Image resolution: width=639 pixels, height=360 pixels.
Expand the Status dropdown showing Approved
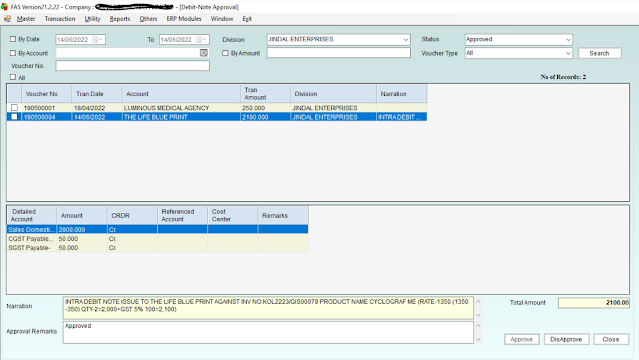pyautogui.click(x=568, y=40)
